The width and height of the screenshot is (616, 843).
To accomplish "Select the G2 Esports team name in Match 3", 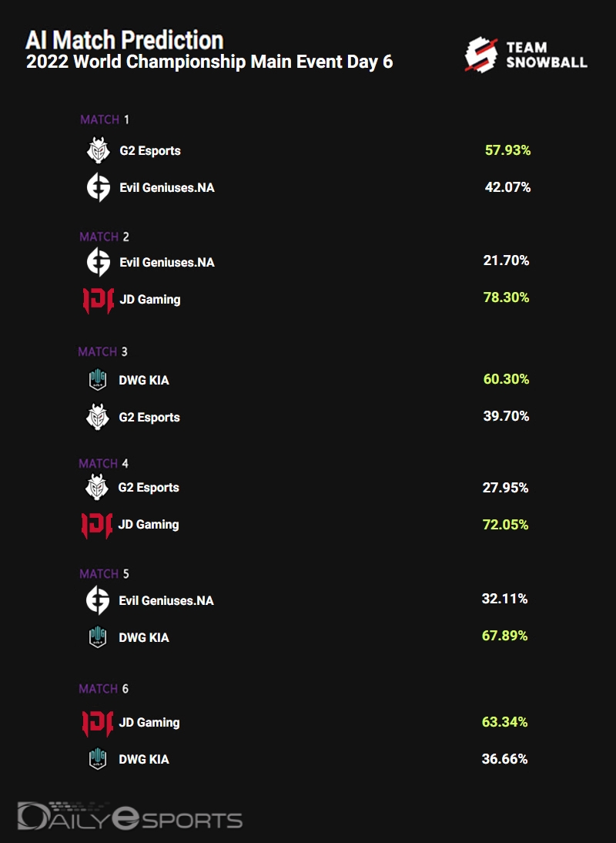I will (149, 418).
